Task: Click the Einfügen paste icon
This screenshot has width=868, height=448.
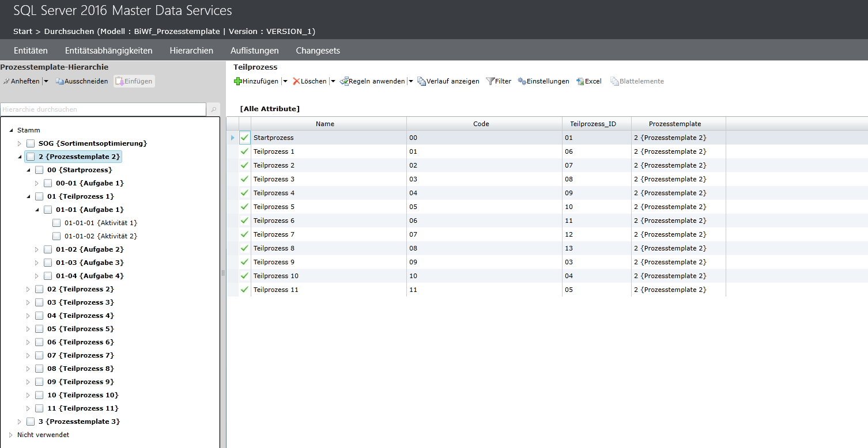Action: [119, 81]
